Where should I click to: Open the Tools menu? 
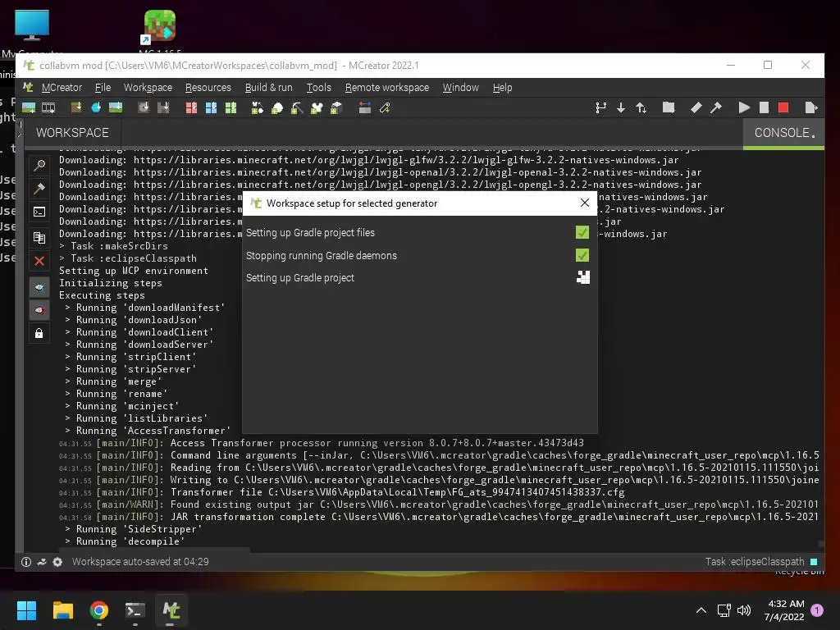coord(319,87)
